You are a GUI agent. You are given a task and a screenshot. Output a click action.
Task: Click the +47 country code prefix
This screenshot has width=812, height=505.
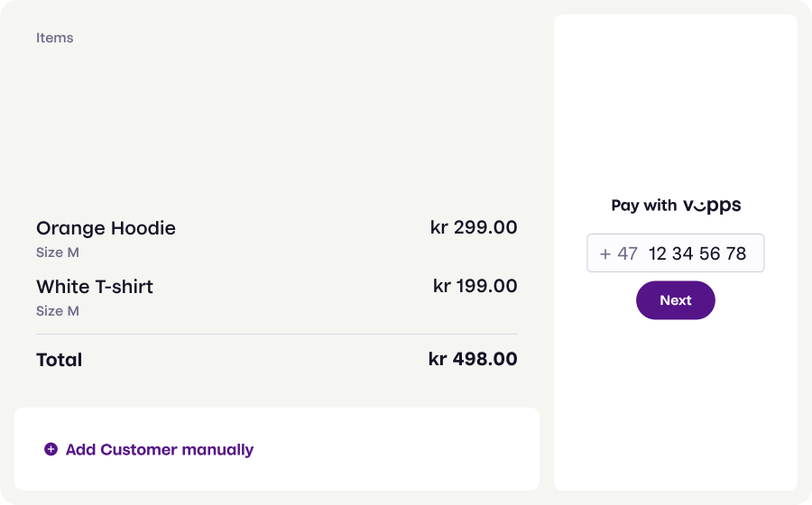point(618,253)
